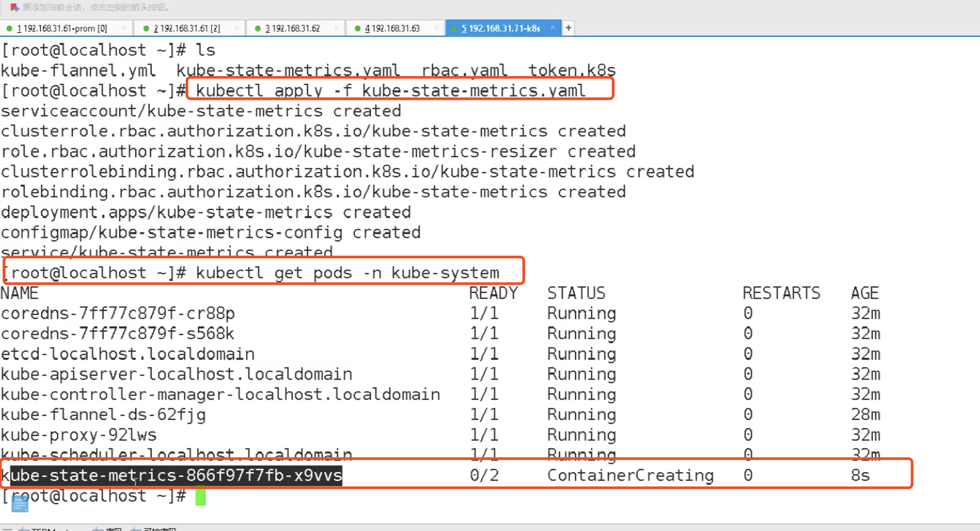The width and height of the screenshot is (980, 531).
Task: Click the green terminal cursor at prompt
Action: tap(200, 496)
